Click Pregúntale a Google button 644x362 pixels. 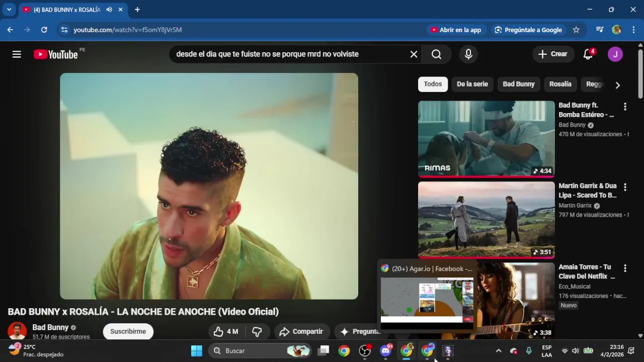coord(528,30)
